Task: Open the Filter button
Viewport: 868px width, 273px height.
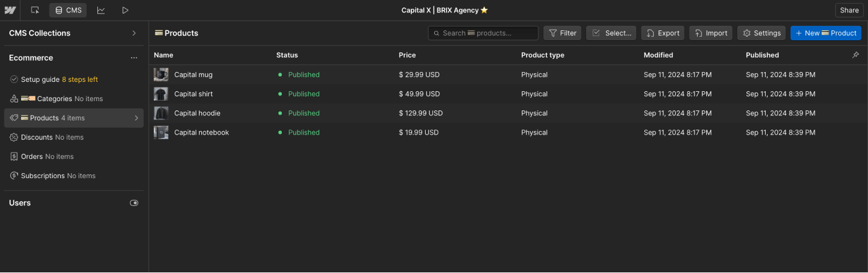Action: point(562,33)
